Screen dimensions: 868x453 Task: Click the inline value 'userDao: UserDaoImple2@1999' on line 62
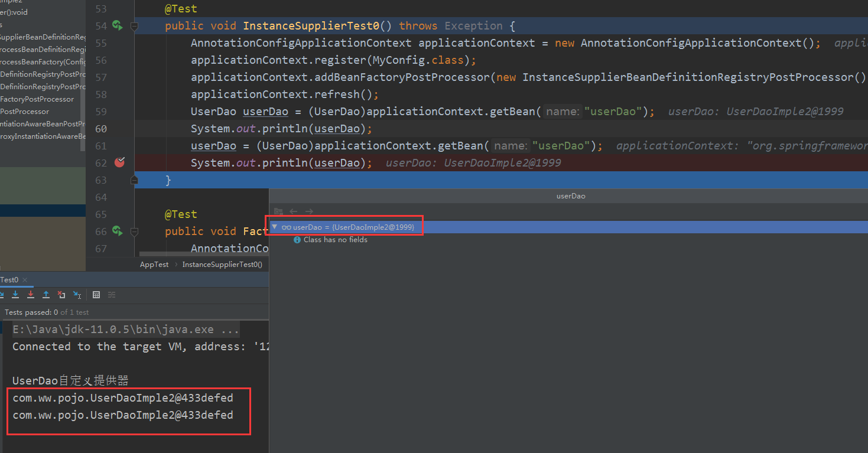click(473, 163)
